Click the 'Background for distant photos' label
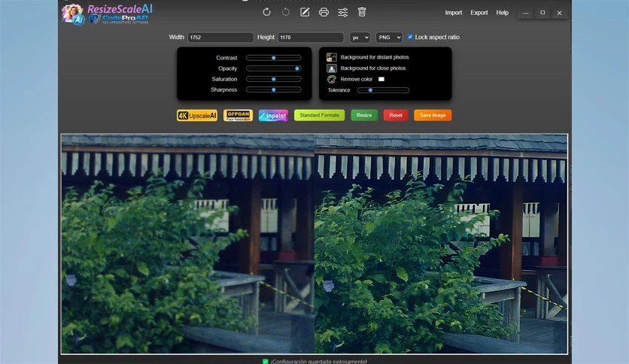This screenshot has width=629, height=364. click(375, 57)
